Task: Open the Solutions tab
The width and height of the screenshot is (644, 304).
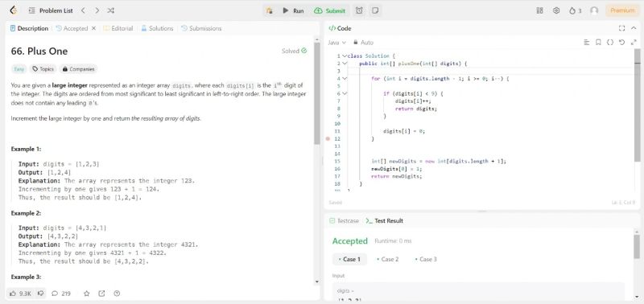Action: coord(157,28)
